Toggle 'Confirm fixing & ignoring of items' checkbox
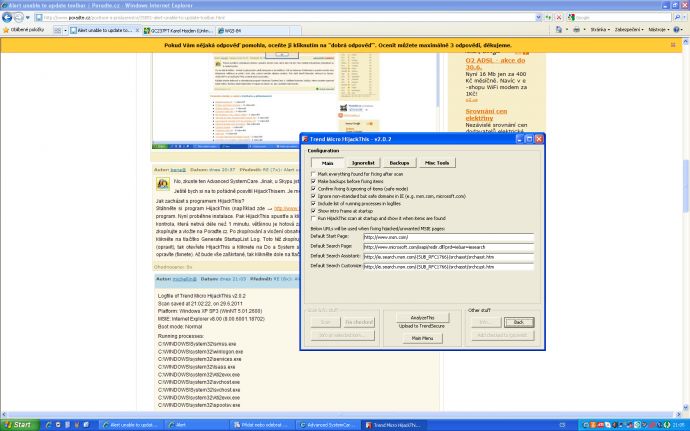This screenshot has height=431, width=690. pos(313,189)
